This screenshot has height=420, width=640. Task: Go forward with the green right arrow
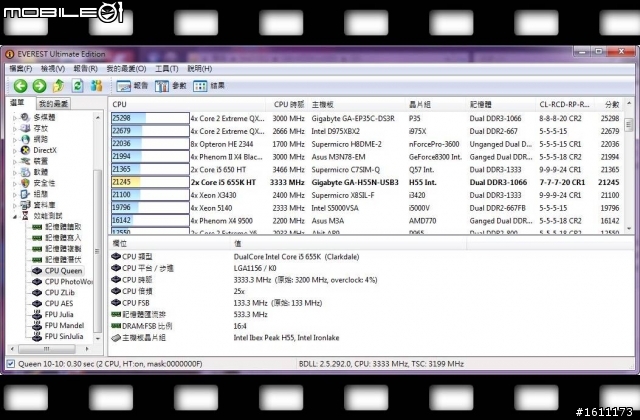[x=39, y=86]
